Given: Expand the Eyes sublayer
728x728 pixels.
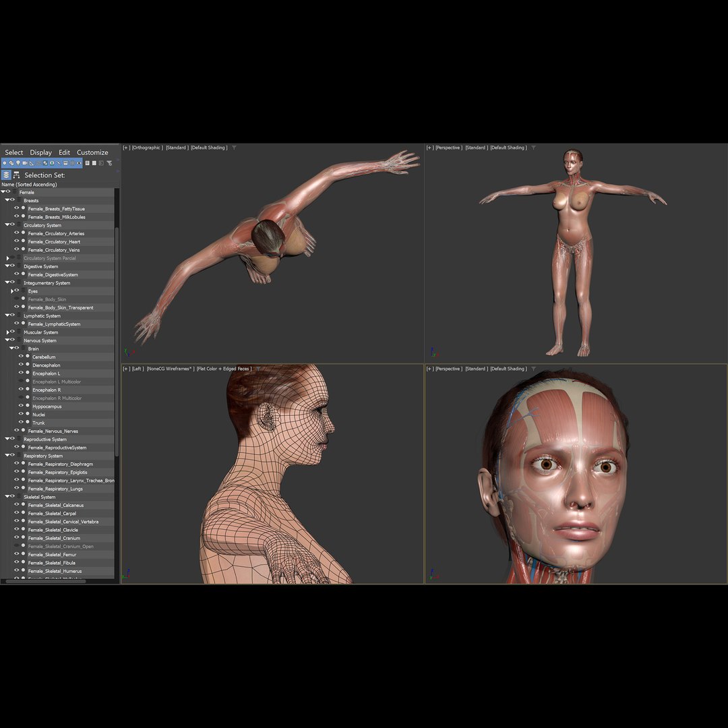Looking at the screenshot, I should [x=11, y=291].
